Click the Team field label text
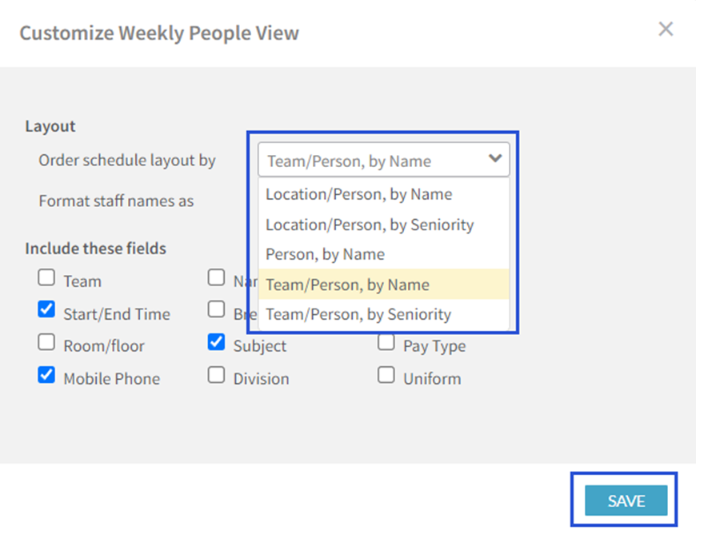 [x=83, y=281]
